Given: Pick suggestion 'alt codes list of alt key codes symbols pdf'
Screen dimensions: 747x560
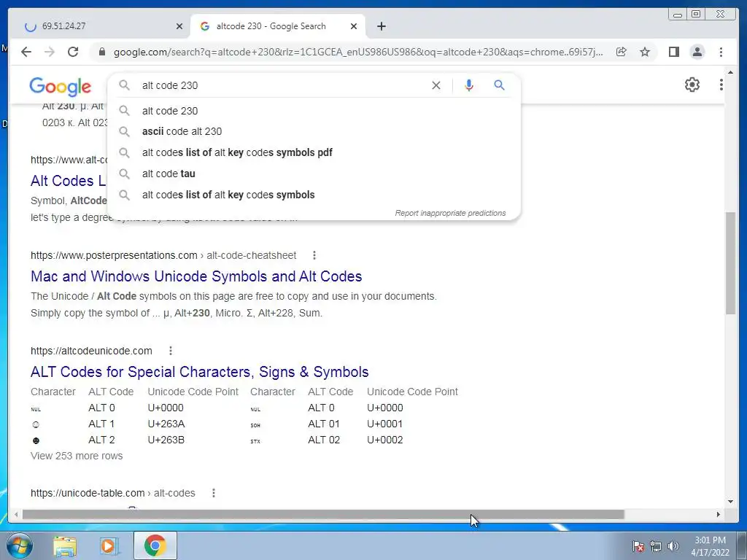Looking at the screenshot, I should click(314, 152).
